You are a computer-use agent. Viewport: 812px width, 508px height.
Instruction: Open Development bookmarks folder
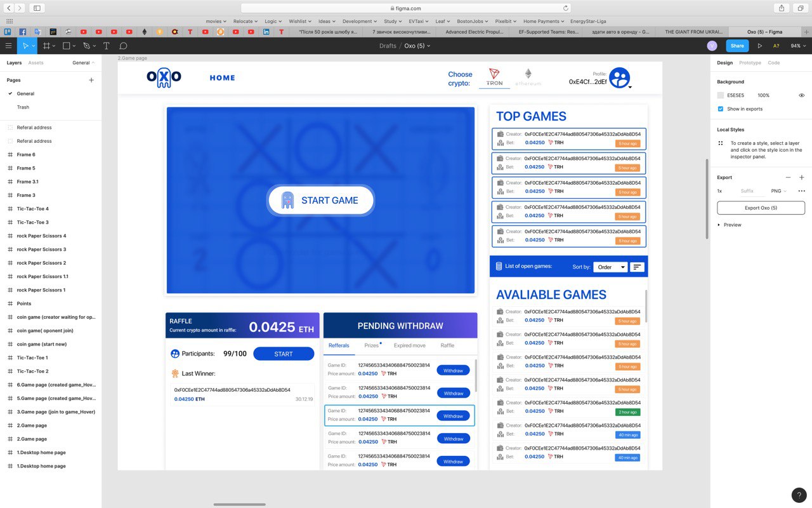click(x=358, y=21)
